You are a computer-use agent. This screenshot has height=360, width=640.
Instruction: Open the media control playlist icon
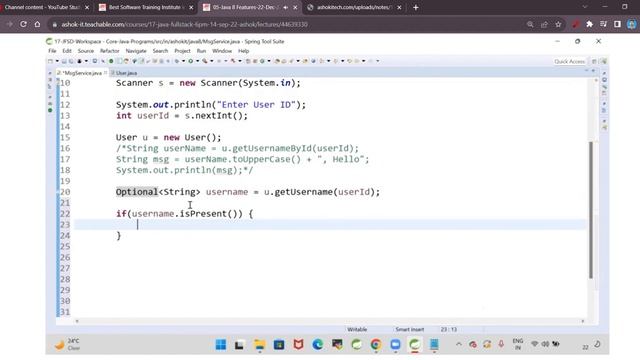(603, 24)
